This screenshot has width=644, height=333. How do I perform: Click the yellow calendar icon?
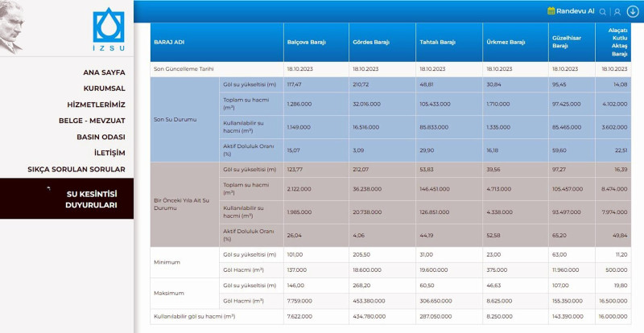point(551,11)
